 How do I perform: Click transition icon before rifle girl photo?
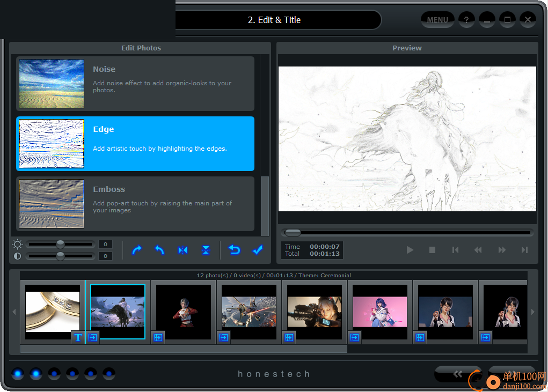pos(289,337)
